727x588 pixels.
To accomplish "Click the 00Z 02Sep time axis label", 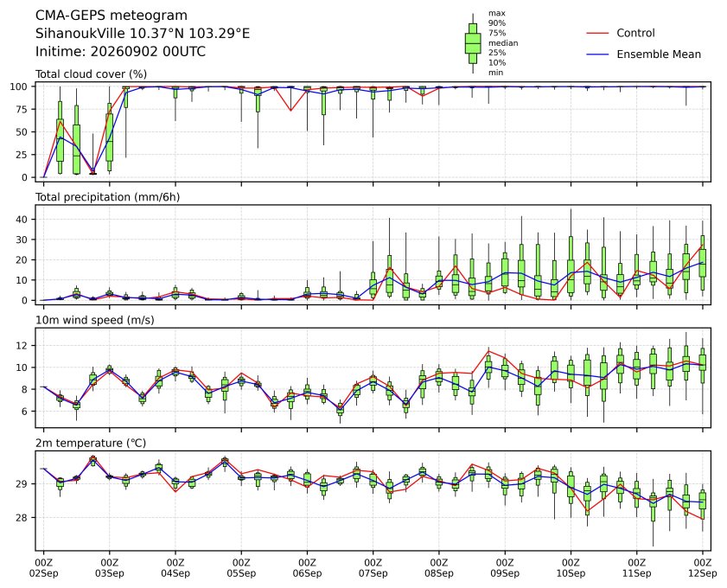I will [x=43, y=567].
